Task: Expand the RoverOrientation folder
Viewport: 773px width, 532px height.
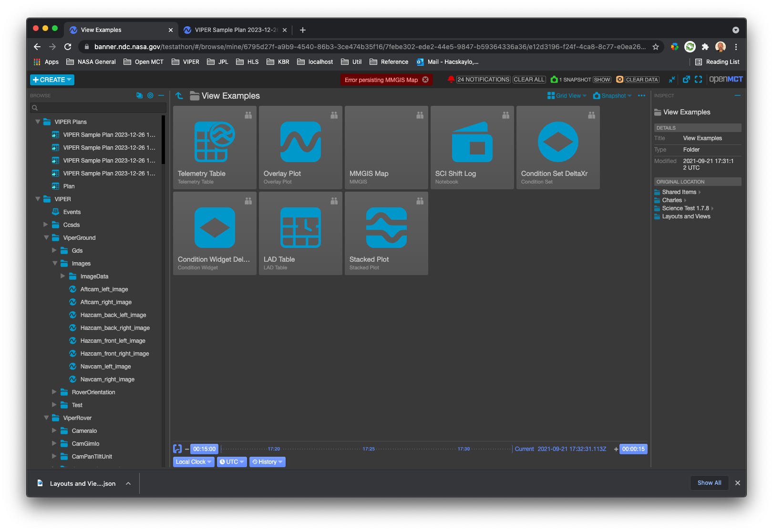Action: [x=54, y=392]
